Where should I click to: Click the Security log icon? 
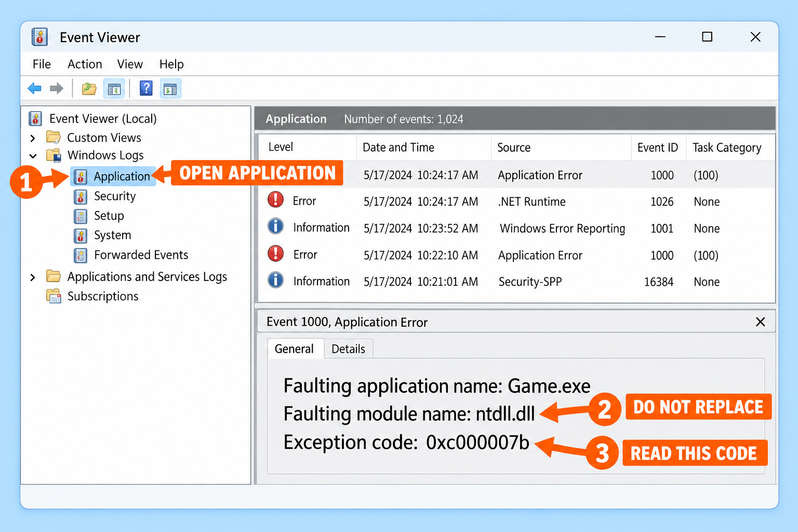tap(80, 197)
